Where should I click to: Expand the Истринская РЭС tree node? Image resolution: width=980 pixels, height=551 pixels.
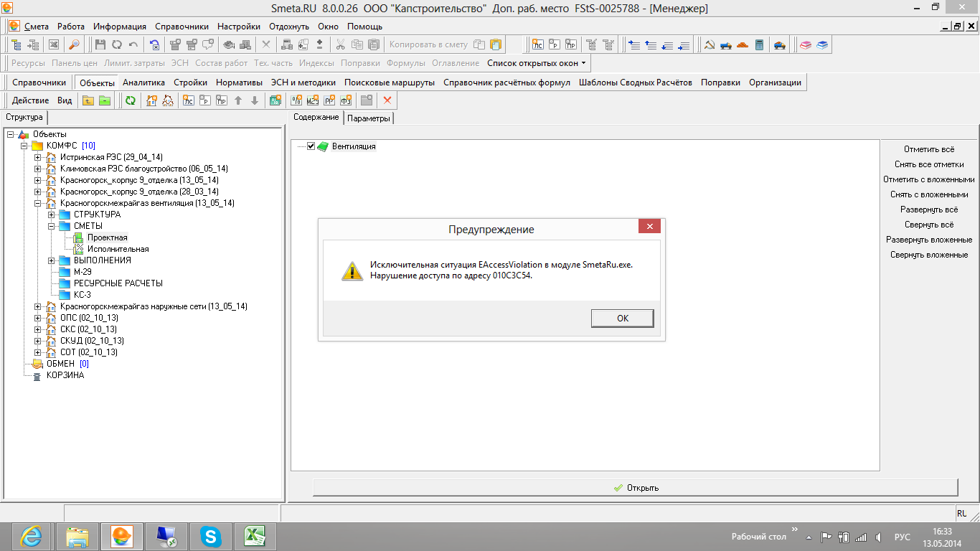(x=38, y=157)
